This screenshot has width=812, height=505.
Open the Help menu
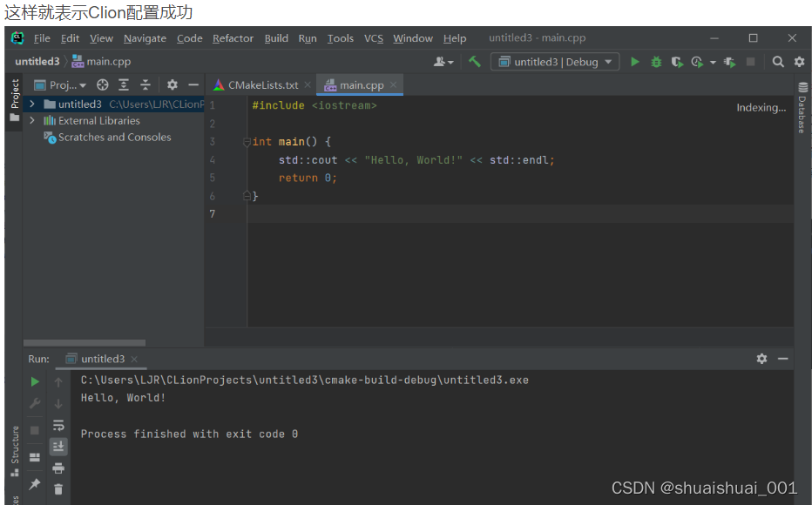click(x=455, y=38)
